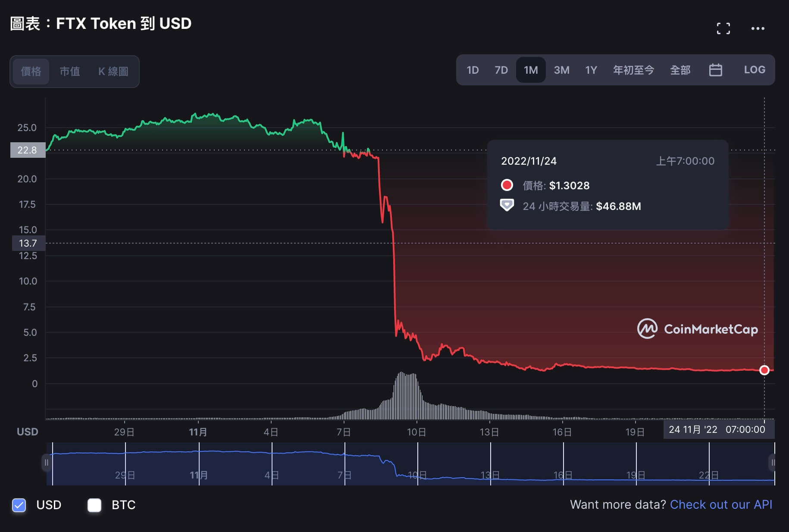
Task: Select the 價格 price tab
Action: point(31,72)
